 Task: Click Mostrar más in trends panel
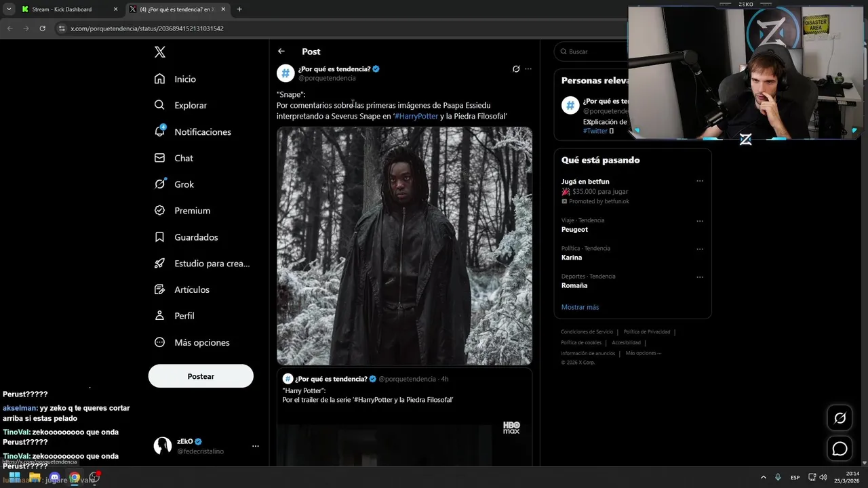point(580,307)
